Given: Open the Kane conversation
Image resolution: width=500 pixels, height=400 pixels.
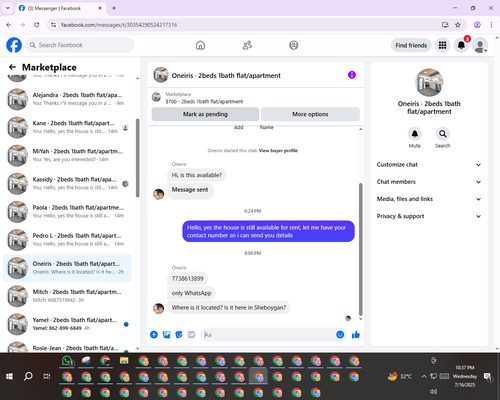Looking at the screenshot, I should (x=67, y=127).
